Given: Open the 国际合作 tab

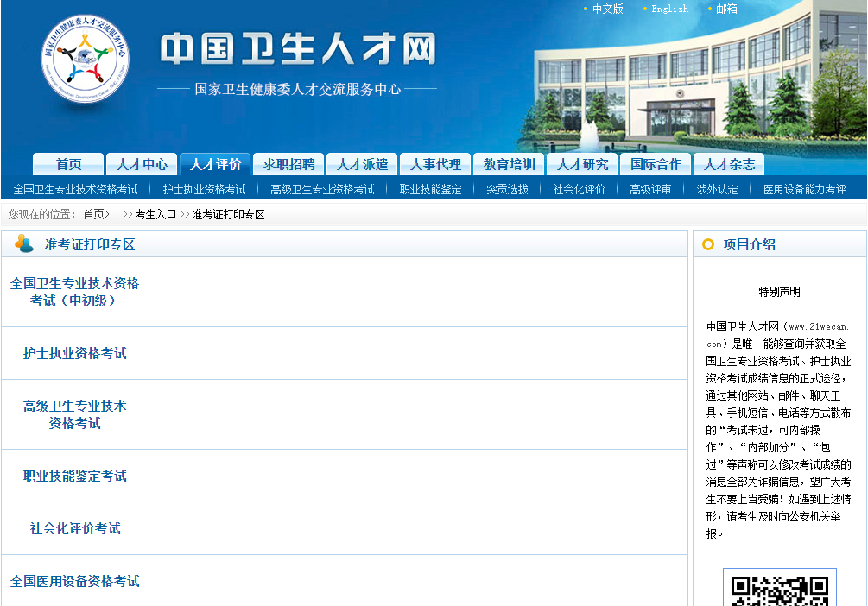Looking at the screenshot, I should [656, 164].
